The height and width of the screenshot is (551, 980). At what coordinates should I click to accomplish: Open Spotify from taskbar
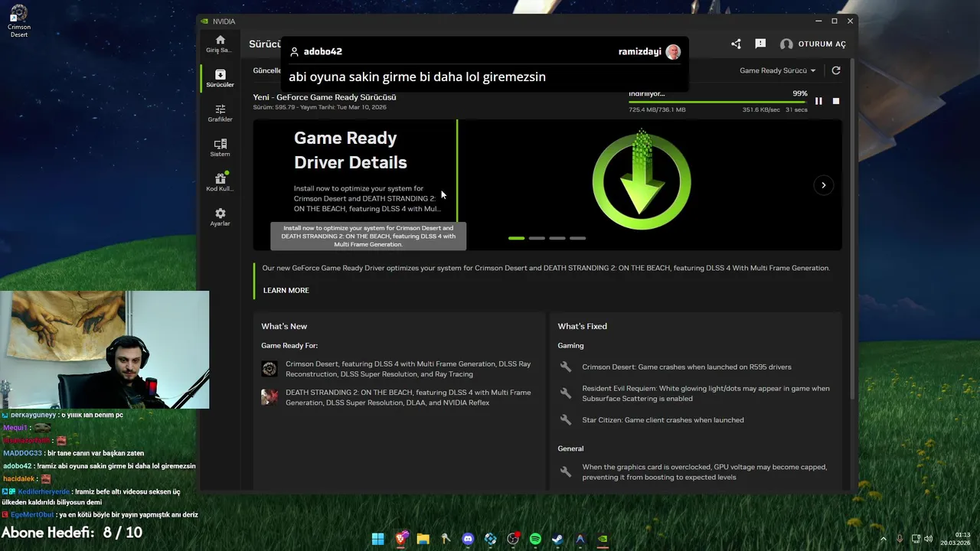(535, 539)
